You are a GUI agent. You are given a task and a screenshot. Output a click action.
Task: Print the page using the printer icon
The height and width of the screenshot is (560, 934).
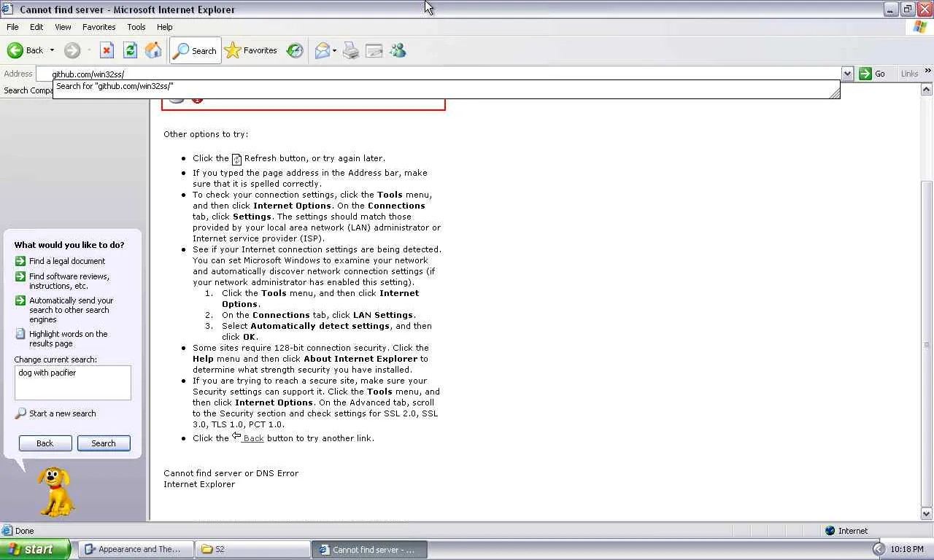click(351, 50)
